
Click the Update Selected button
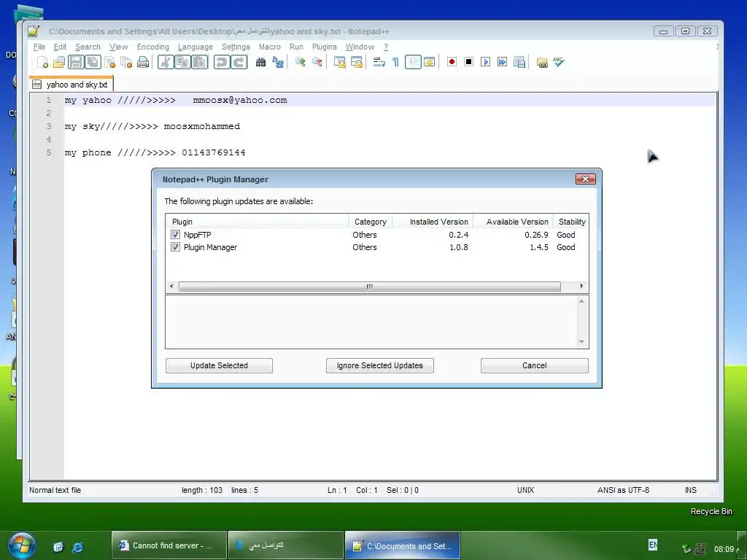[x=219, y=366]
